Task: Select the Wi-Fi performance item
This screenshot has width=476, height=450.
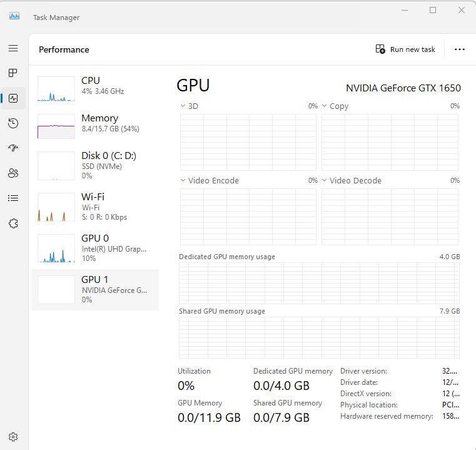Action: coord(95,207)
